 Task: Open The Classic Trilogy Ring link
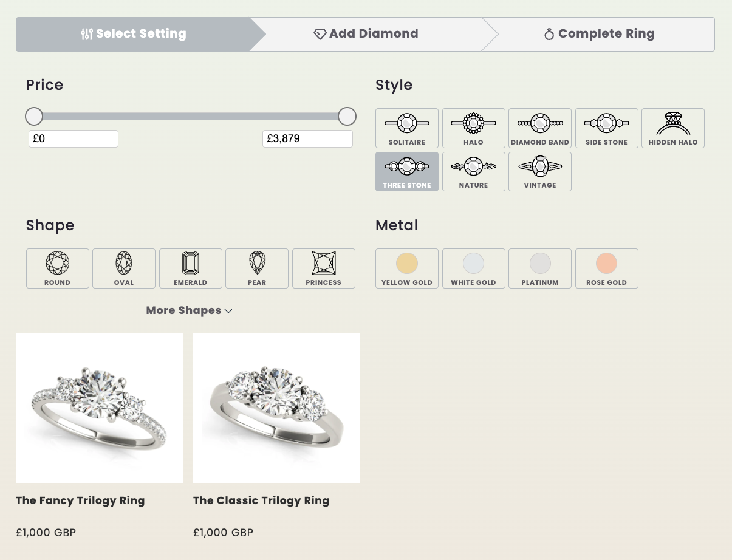coord(261,500)
